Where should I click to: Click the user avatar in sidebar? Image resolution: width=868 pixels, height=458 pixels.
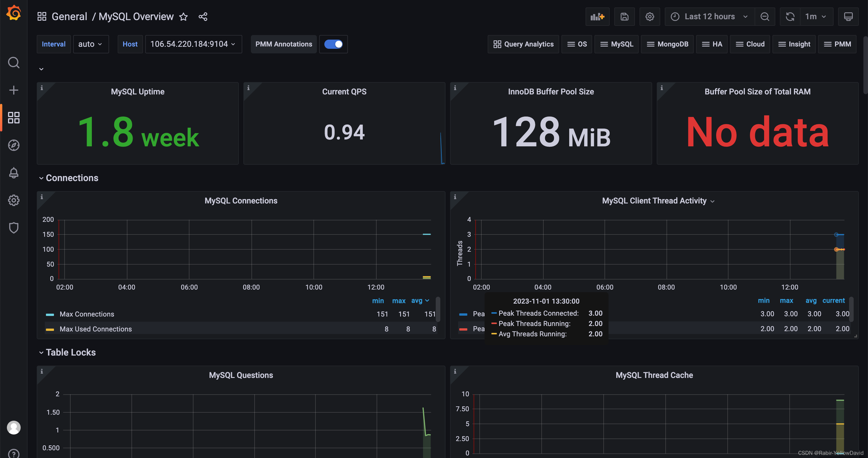pos(13,428)
